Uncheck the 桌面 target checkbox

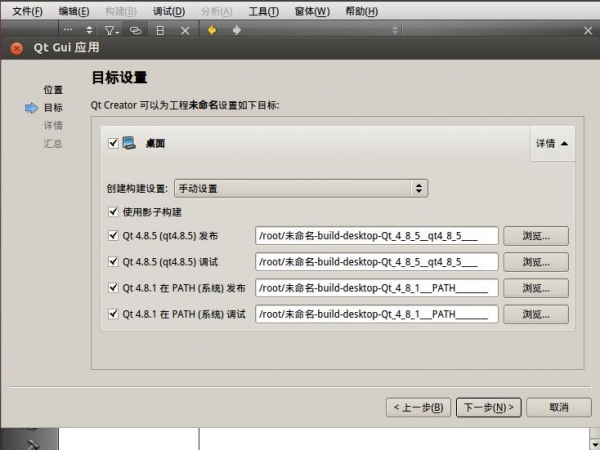[113, 143]
